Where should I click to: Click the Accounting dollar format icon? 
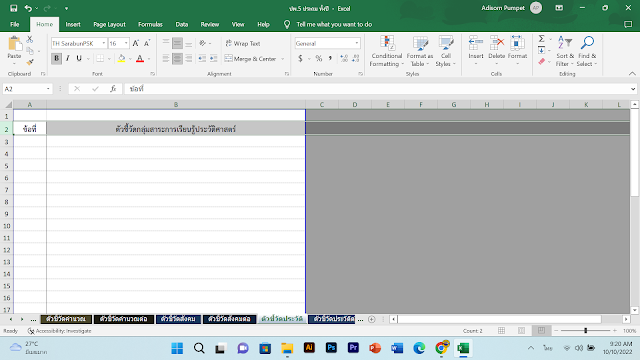coord(300,58)
